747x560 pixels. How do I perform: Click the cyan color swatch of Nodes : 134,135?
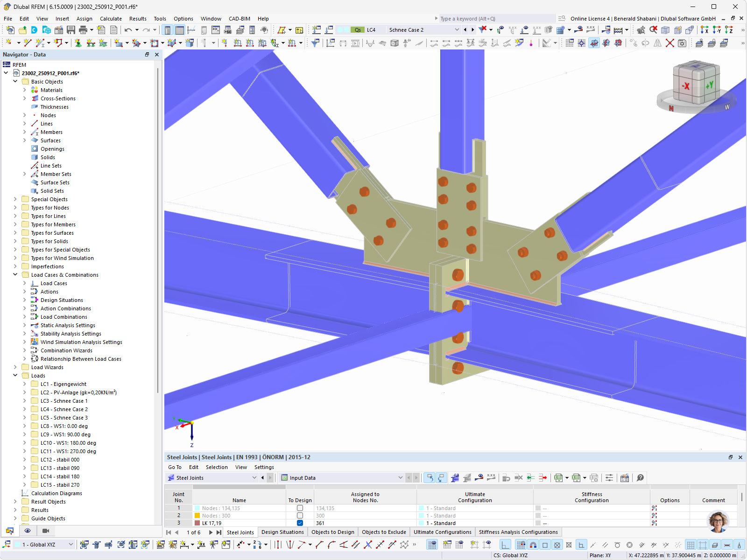197,508
